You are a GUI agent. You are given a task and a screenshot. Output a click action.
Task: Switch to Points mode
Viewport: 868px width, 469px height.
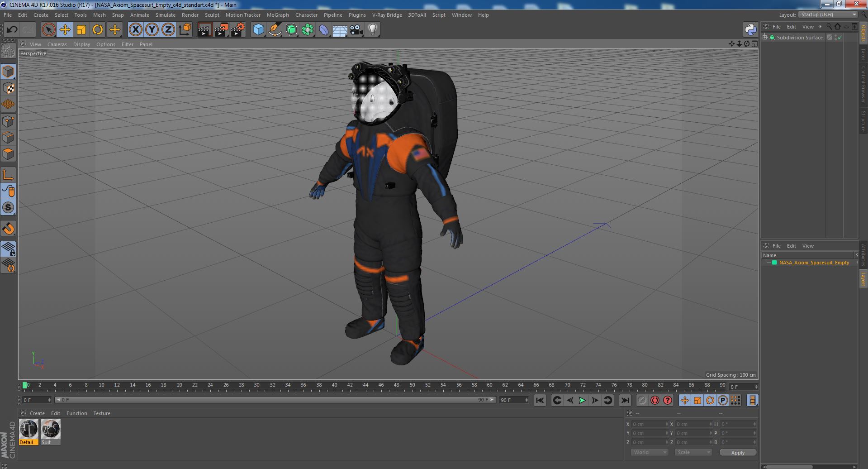(x=8, y=121)
